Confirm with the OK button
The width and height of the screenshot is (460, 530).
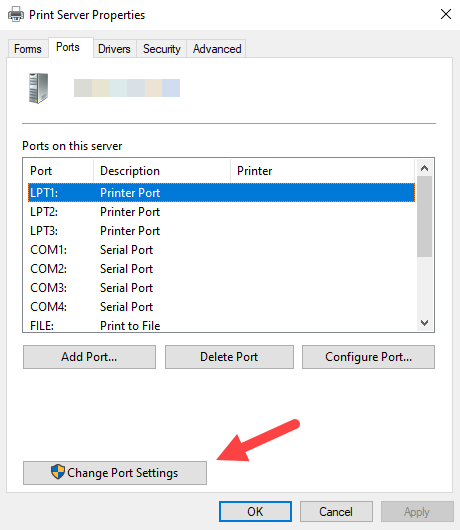tap(255, 511)
